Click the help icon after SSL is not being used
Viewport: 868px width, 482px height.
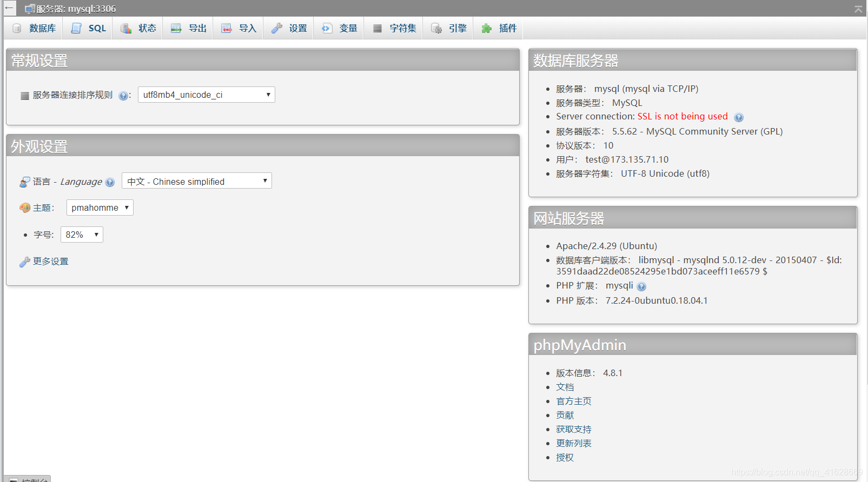[x=739, y=117]
